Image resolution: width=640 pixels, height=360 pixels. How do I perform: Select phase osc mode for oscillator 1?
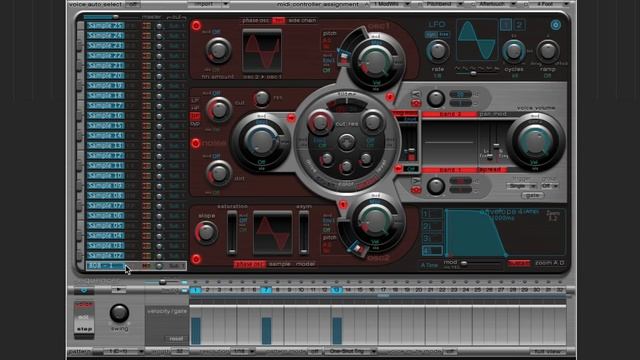(256, 20)
